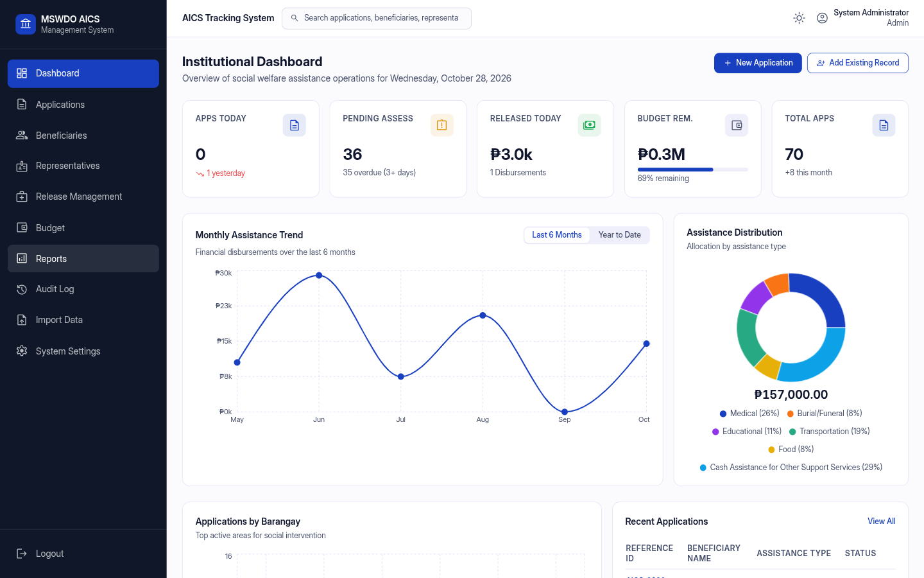Select the Audit Log history icon

[x=22, y=289]
